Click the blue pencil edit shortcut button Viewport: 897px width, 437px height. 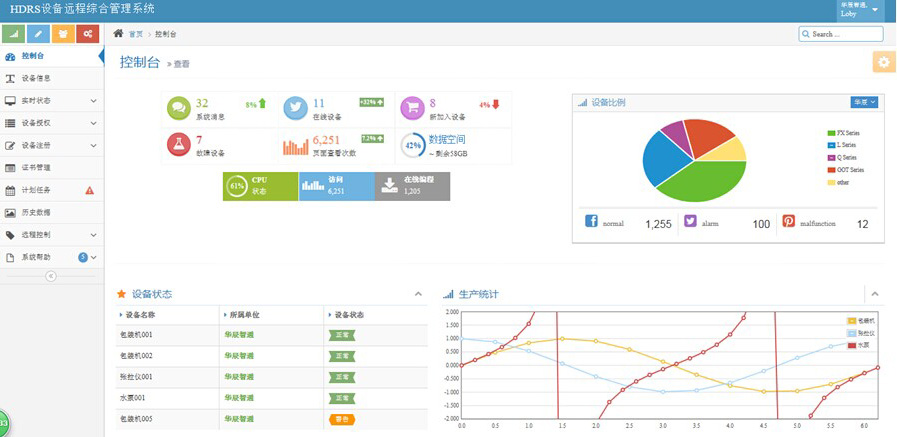tap(39, 34)
